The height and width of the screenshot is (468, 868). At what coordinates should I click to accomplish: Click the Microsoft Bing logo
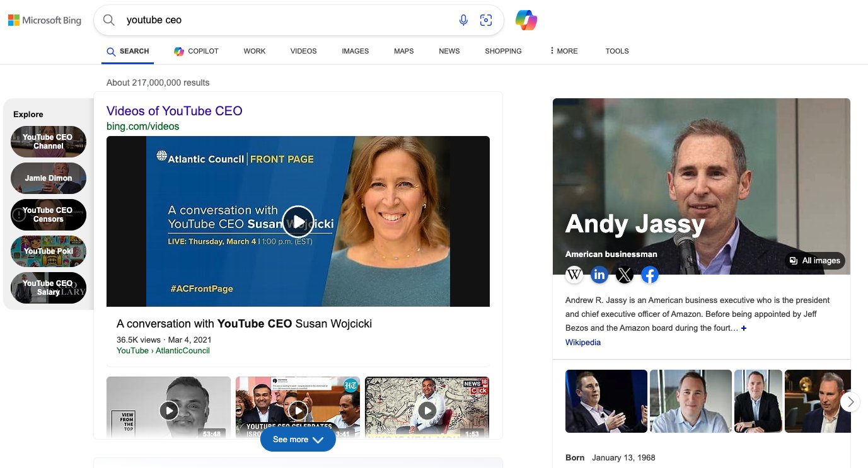[45, 20]
